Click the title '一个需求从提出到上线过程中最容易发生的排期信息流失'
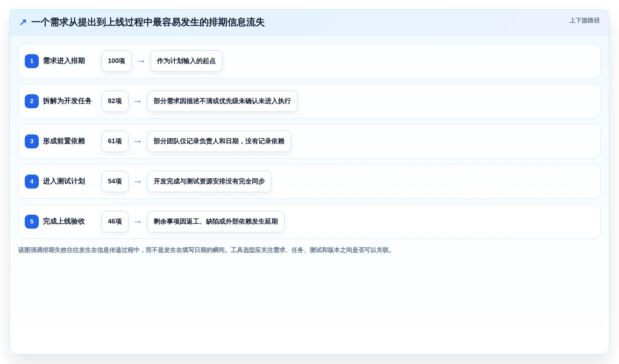Image resolution: width=619 pixels, height=364 pixels. coord(148,22)
